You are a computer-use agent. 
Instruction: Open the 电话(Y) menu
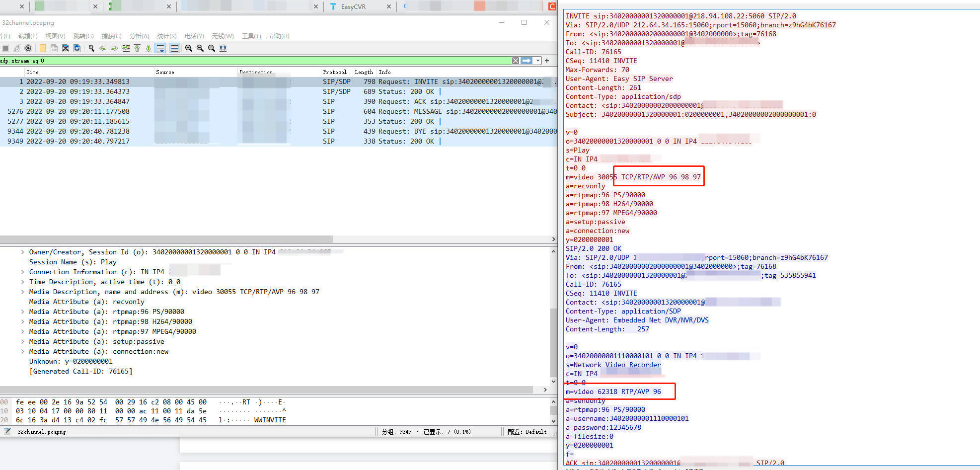[x=194, y=36]
